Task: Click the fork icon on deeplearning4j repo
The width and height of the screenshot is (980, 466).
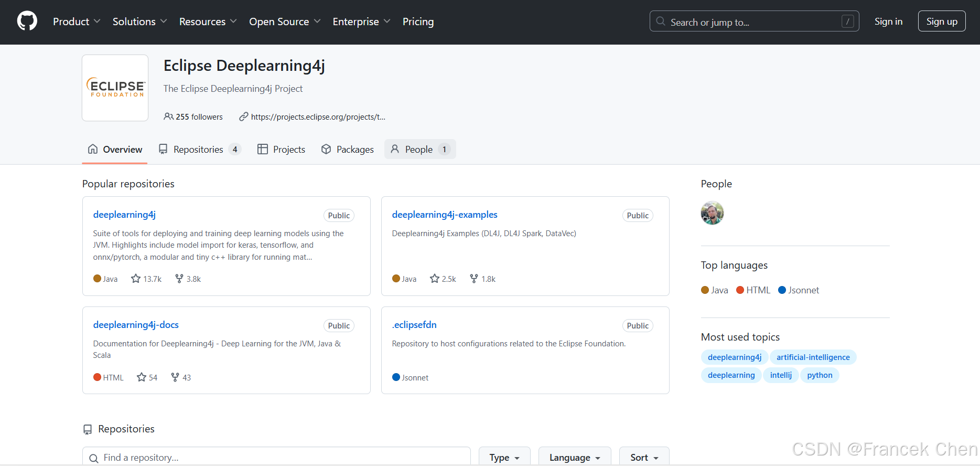Action: [179, 279]
